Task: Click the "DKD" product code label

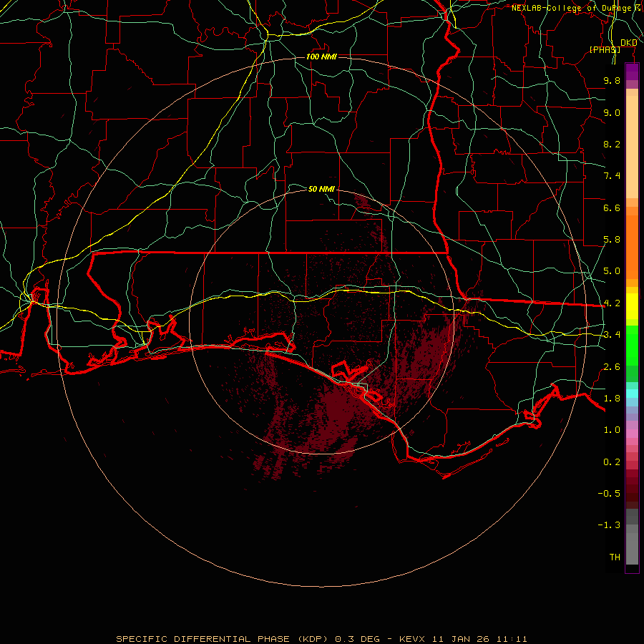Action: click(628, 43)
